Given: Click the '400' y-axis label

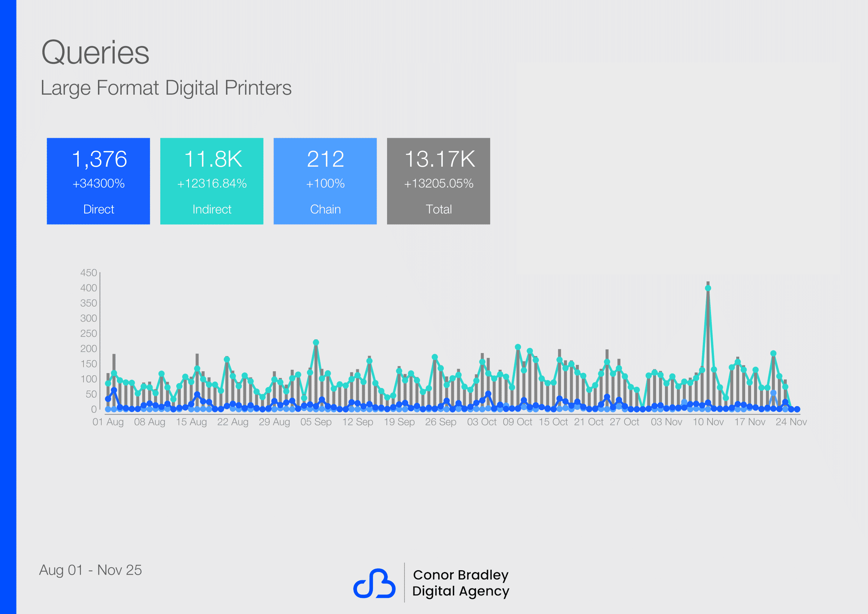Looking at the screenshot, I should [89, 288].
